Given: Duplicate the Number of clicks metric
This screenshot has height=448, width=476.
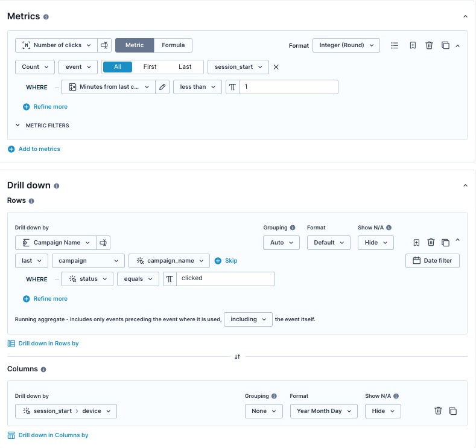Looking at the screenshot, I should tap(445, 45).
